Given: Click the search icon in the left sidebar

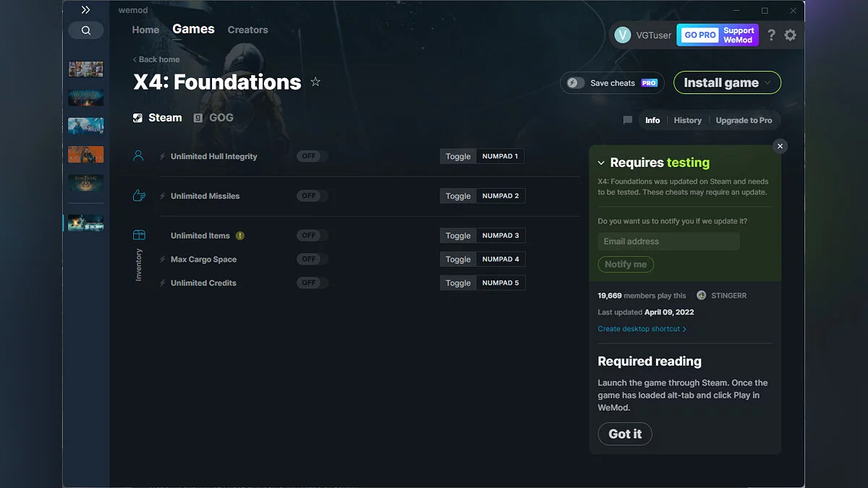Looking at the screenshot, I should point(85,30).
